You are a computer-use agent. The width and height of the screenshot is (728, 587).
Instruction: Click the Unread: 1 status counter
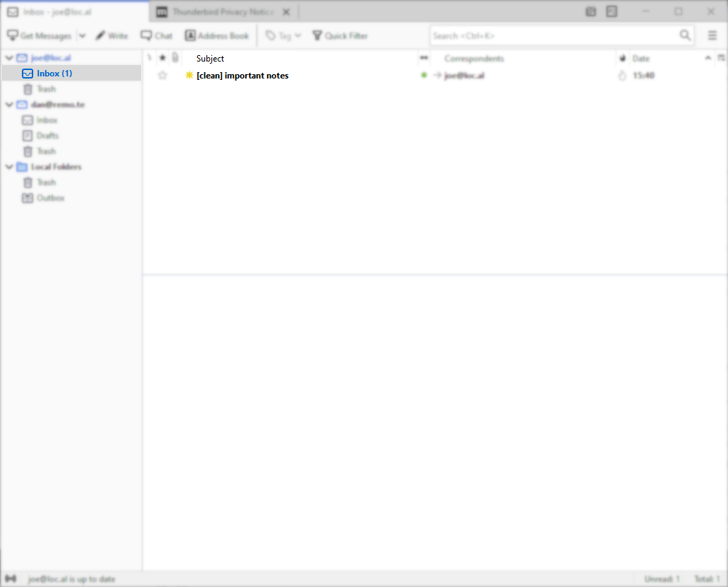click(x=662, y=579)
